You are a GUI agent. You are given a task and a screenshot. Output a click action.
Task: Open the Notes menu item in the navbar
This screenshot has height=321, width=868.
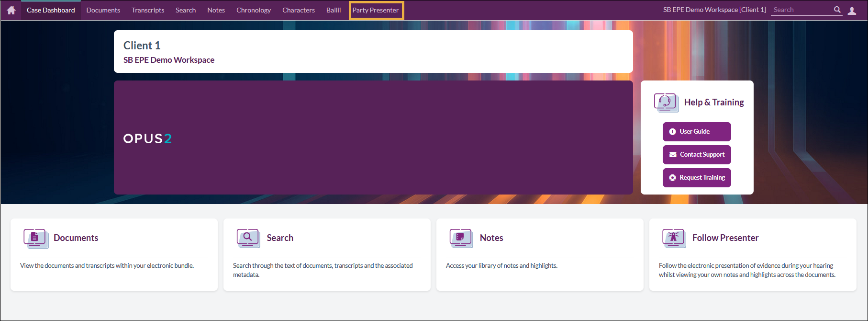[x=216, y=10]
